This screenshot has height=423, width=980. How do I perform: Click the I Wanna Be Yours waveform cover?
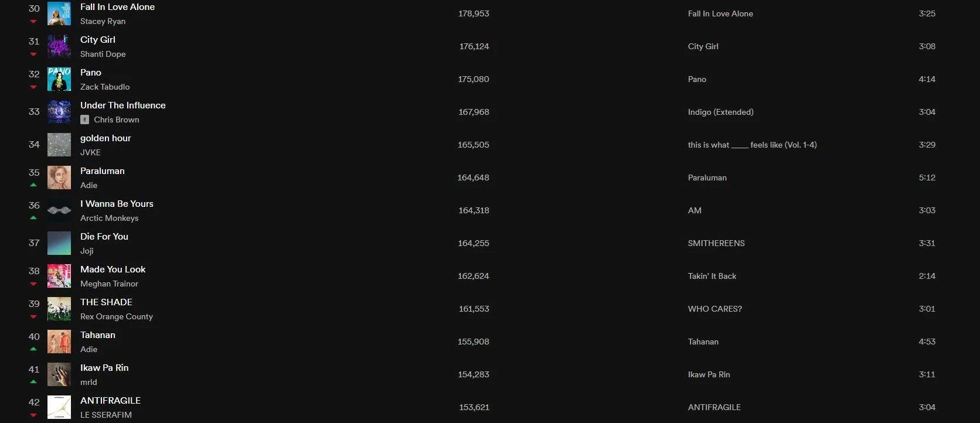pos(59,210)
